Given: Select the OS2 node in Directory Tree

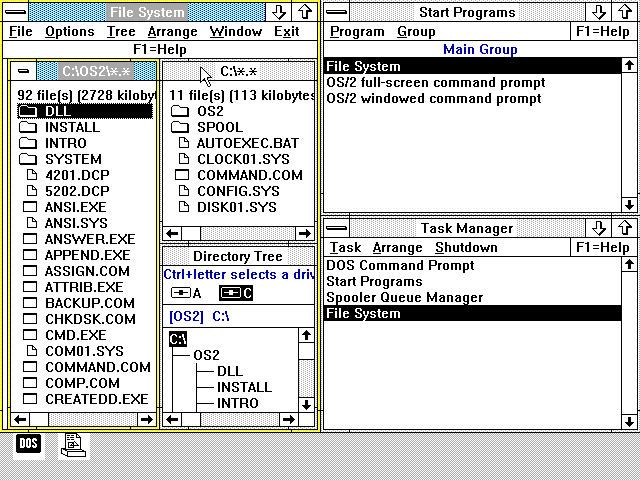Looking at the screenshot, I should 207,355.
